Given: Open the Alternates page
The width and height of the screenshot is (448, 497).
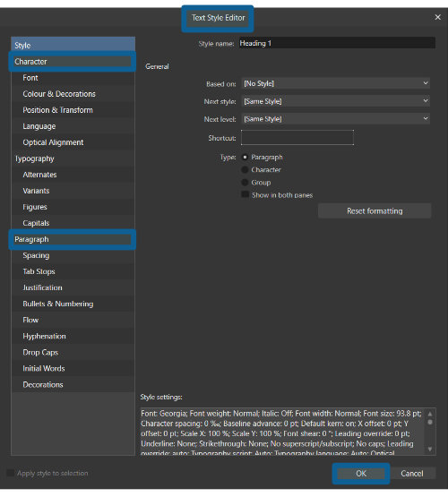Looking at the screenshot, I should [x=73, y=175].
